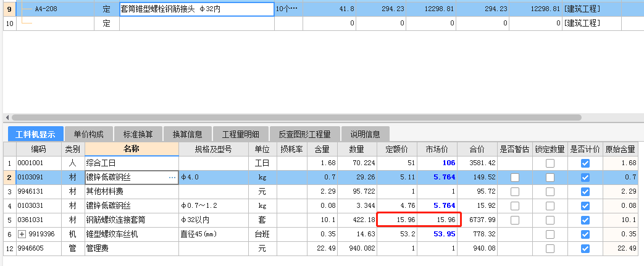This screenshot has height=266, width=644.
Task: Uncheck 是否计价 for 综合工日 row
Action: coord(585,163)
